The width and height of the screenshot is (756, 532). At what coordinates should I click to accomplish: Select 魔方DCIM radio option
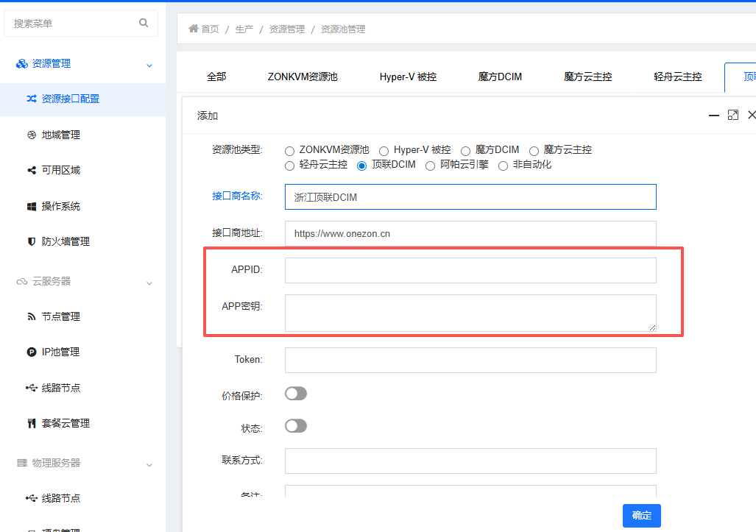pos(465,151)
